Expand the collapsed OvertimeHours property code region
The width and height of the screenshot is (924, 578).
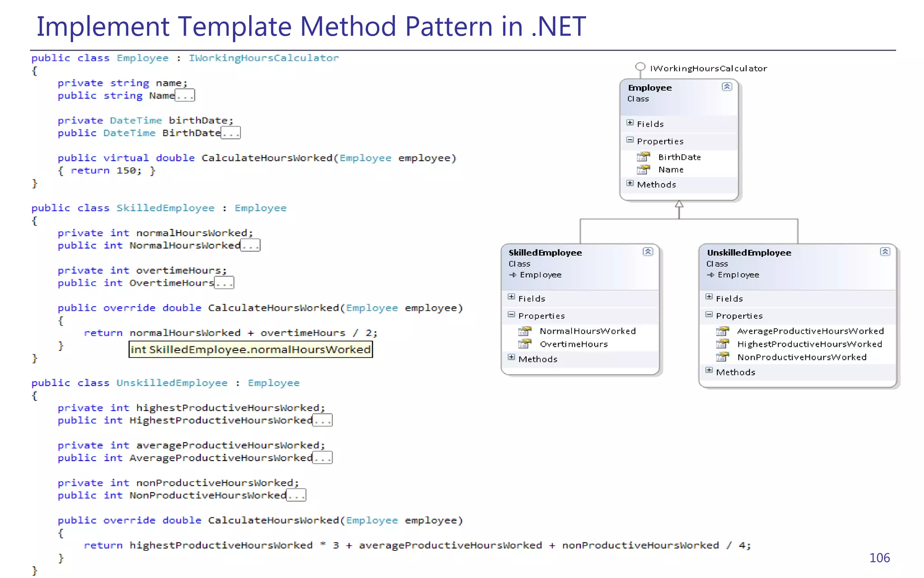click(224, 283)
